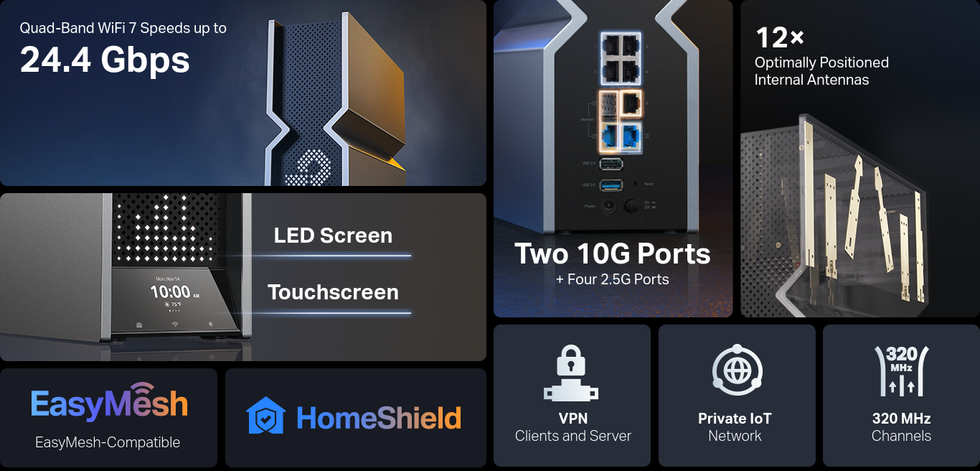The height and width of the screenshot is (471, 980).
Task: Click the 10:00 clock on touchscreen
Action: pyautogui.click(x=170, y=292)
